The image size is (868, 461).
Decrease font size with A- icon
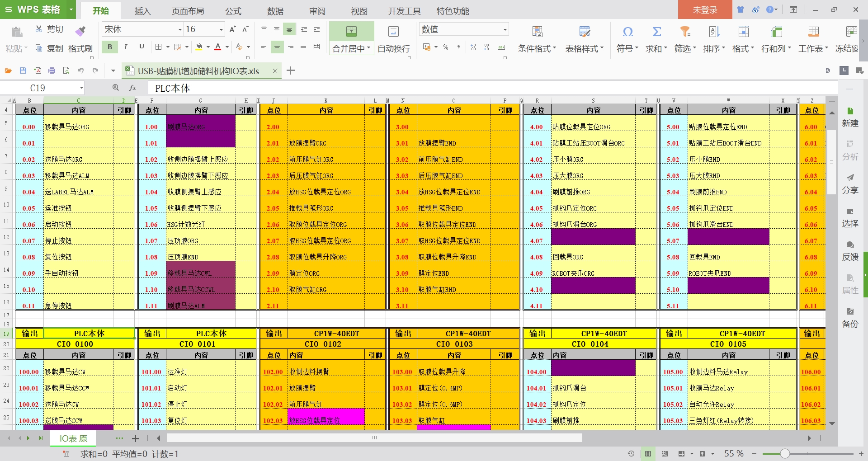[x=245, y=29]
